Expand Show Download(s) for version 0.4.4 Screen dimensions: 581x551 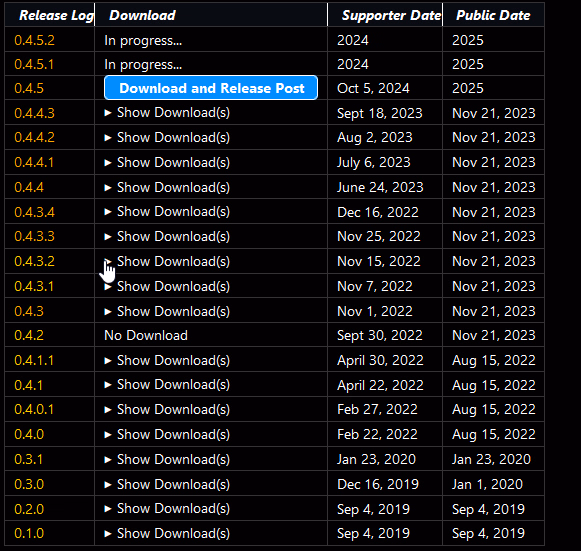pos(167,187)
